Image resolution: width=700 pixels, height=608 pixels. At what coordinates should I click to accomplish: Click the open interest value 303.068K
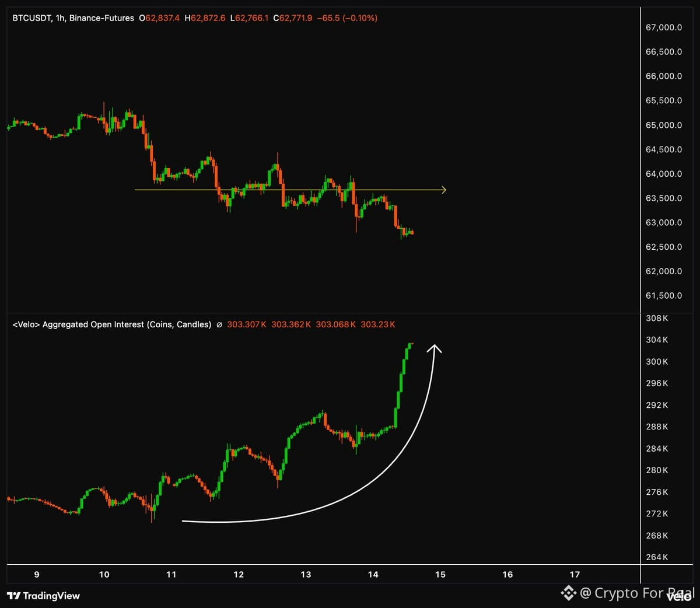pyautogui.click(x=335, y=324)
